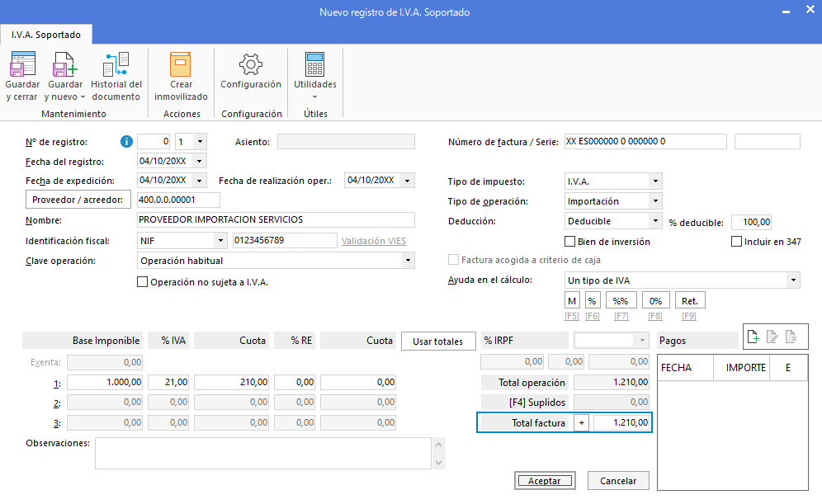Click the [F4] Suplidos amount field
Viewport: 822px width, 504px height.
click(612, 403)
